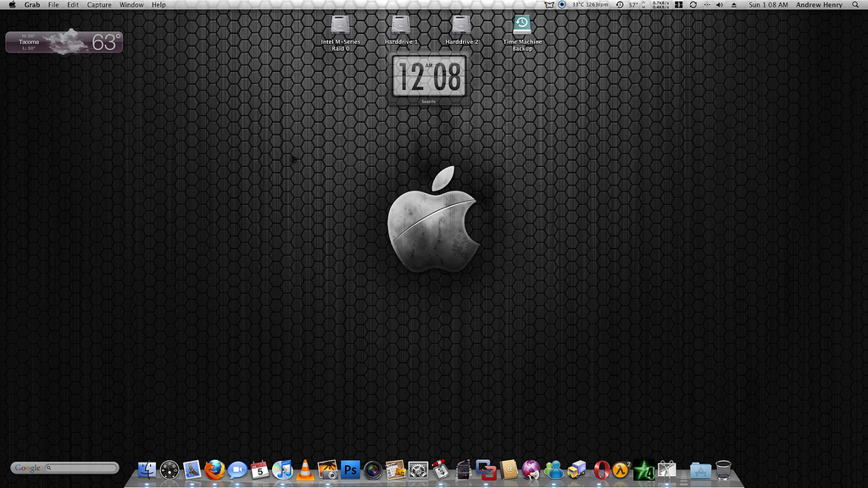Open the File menu
Viewport: 868px width, 488px height.
53,4
